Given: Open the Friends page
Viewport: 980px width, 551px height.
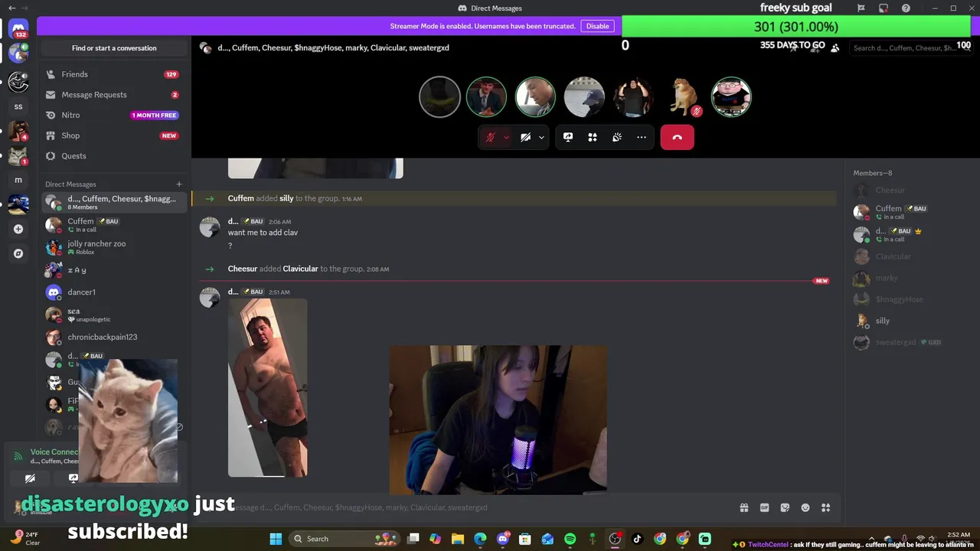Looking at the screenshot, I should (x=113, y=74).
